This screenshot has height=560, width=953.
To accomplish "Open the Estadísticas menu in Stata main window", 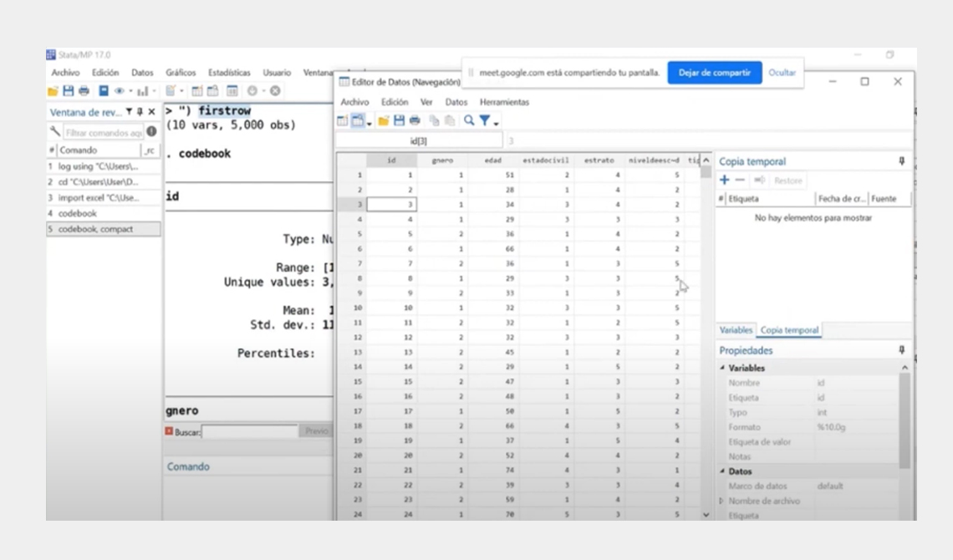I will click(x=229, y=72).
